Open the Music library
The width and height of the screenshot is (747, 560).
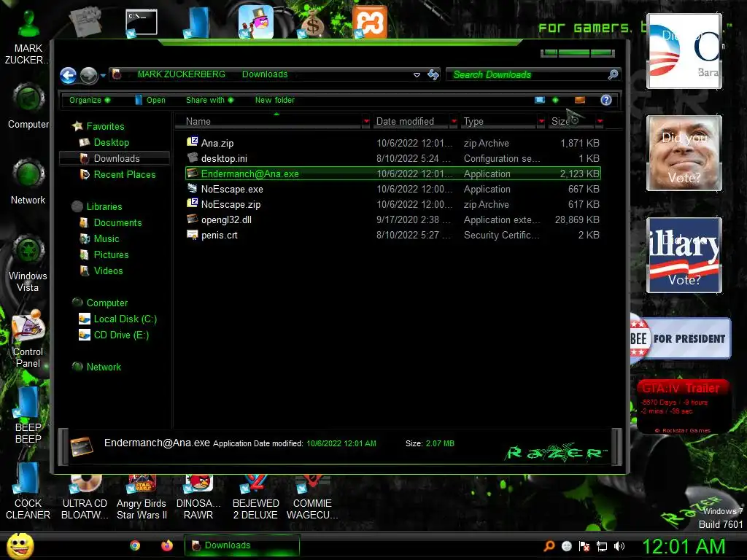click(99, 238)
